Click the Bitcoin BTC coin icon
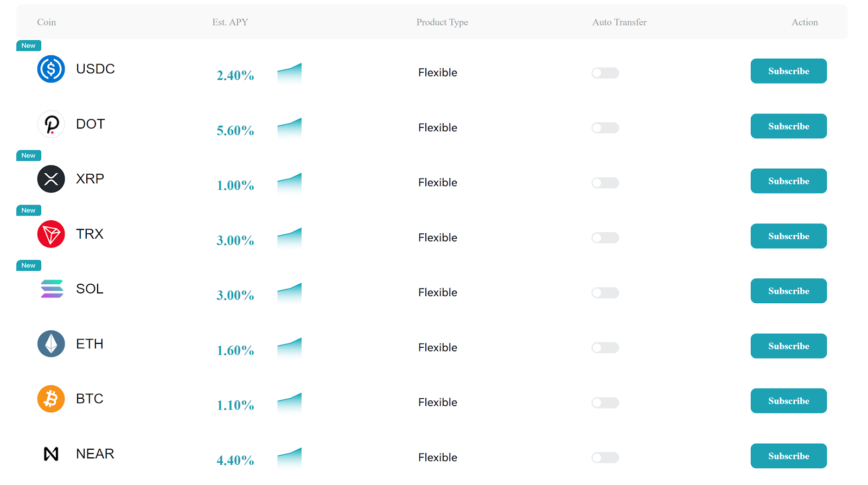Image resolution: width=868 pixels, height=485 pixels. (x=51, y=399)
